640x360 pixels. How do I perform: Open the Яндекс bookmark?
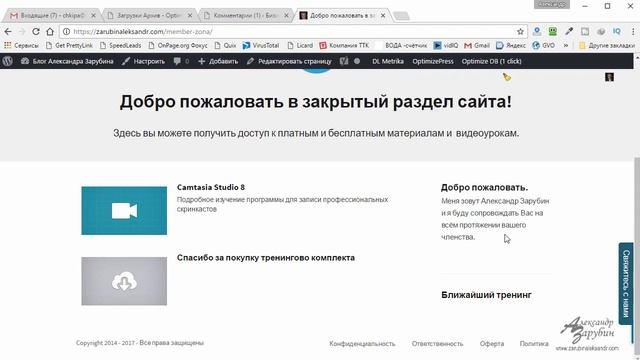coord(511,45)
